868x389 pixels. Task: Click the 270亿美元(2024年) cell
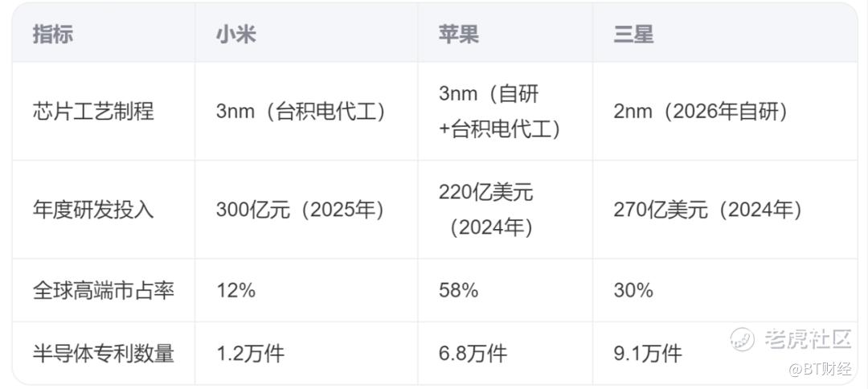coord(709,210)
